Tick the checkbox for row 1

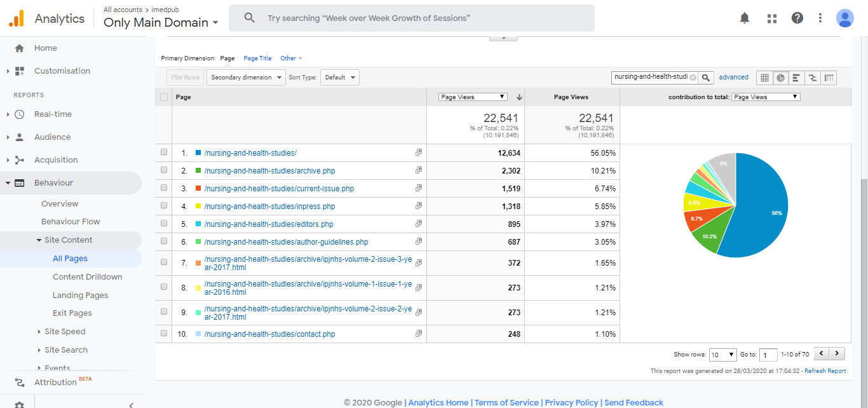pyautogui.click(x=164, y=153)
